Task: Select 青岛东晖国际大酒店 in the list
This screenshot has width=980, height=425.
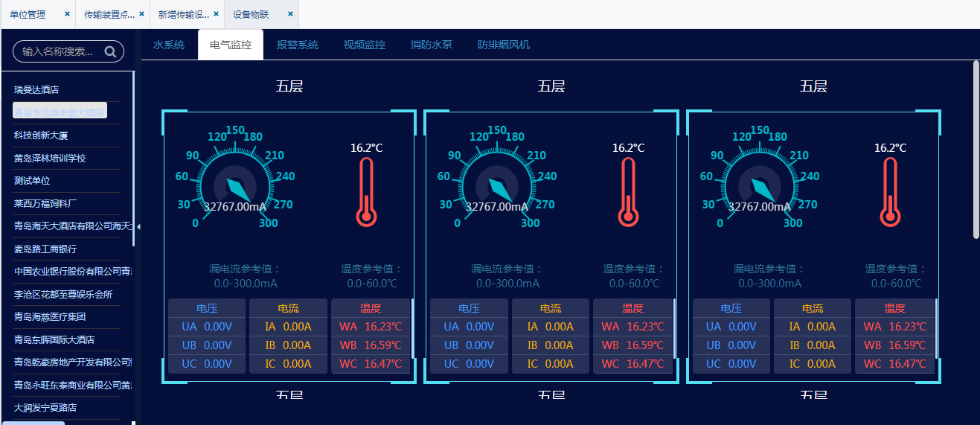Action: pos(54,339)
